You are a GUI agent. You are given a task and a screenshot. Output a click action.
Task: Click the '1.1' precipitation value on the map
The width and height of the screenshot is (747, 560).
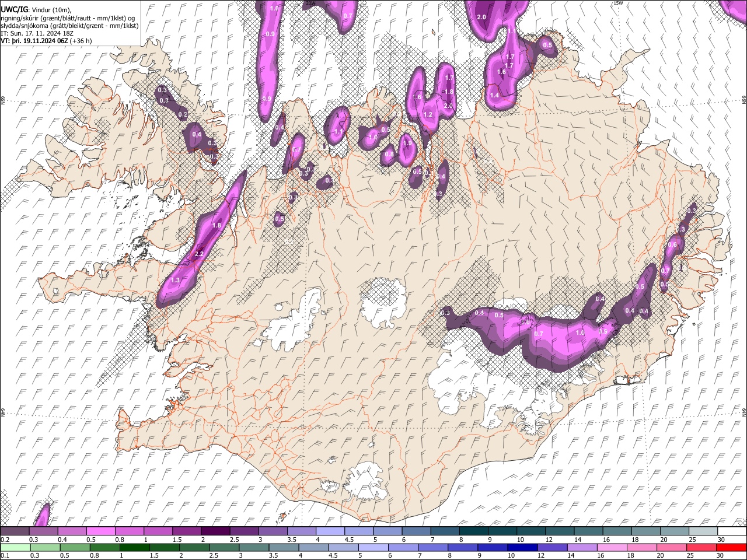338,132
